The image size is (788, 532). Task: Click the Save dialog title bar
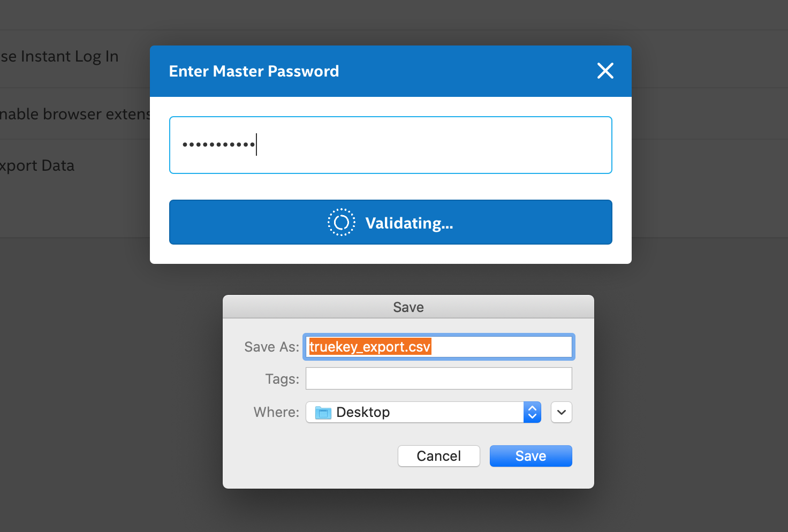pyautogui.click(x=408, y=307)
